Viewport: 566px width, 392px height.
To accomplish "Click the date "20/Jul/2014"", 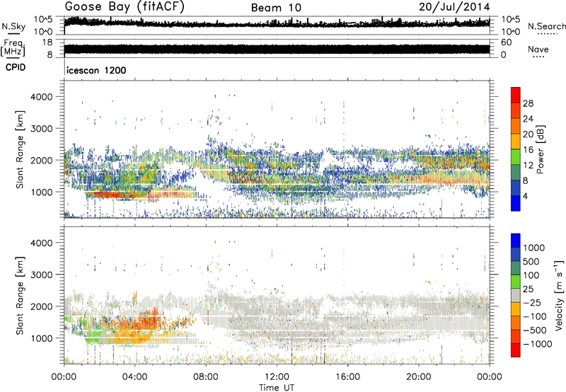I will 454,7.
